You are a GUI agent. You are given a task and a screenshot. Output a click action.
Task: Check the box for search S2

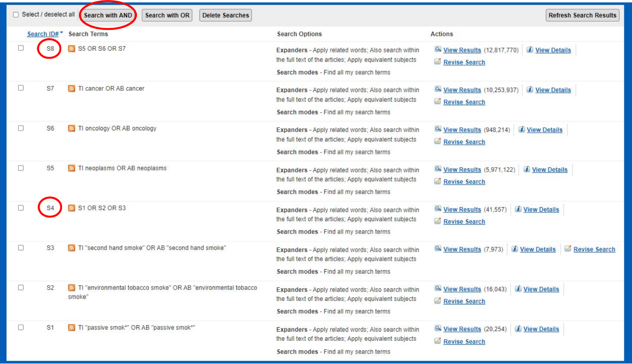(21, 288)
